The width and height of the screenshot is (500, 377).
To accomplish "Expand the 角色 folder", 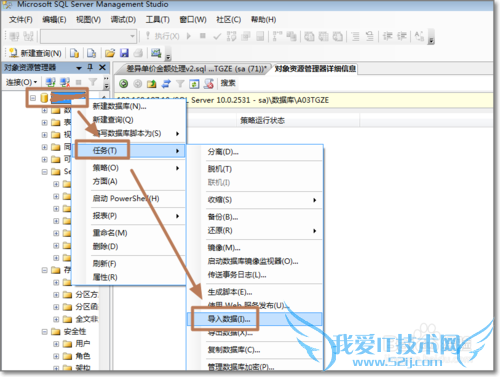I will pos(56,356).
